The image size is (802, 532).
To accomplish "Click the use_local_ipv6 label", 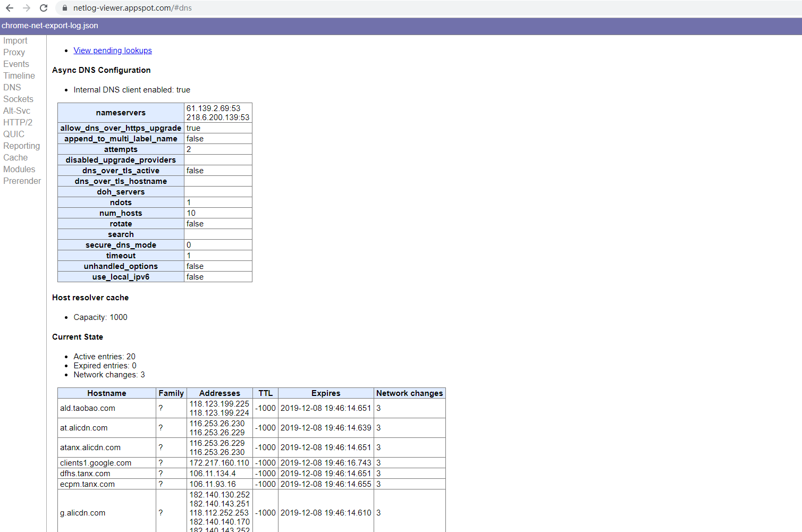I will point(121,277).
